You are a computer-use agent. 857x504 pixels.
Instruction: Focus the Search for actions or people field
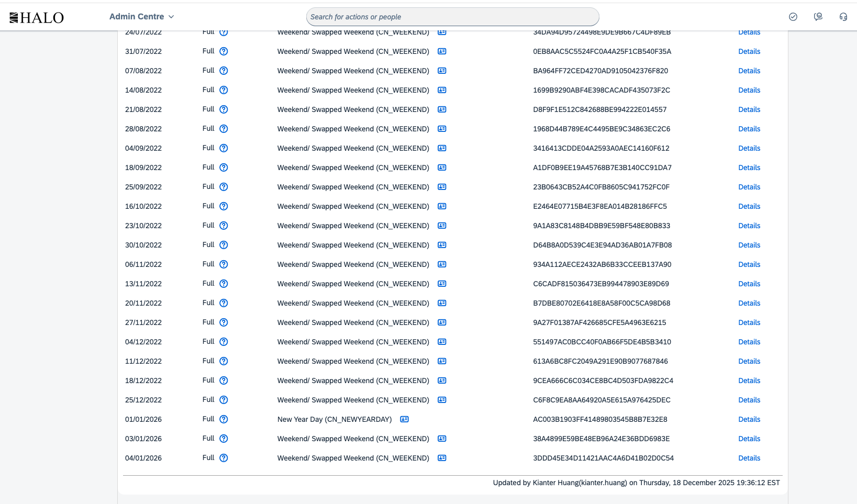tap(452, 17)
